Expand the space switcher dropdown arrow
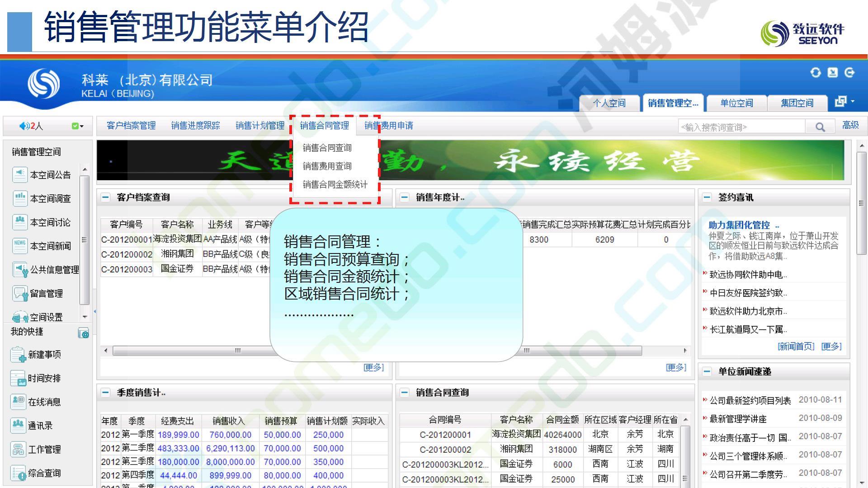The image size is (868, 488). (853, 101)
